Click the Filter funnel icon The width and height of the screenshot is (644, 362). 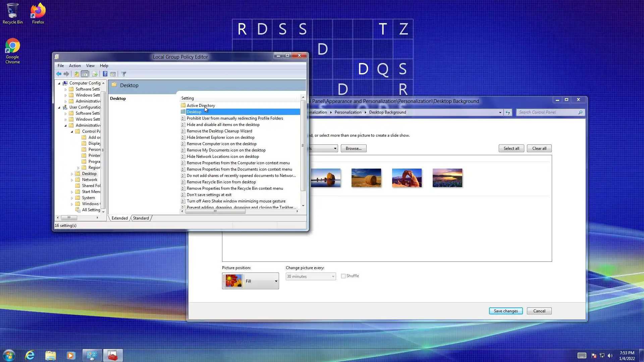click(x=123, y=74)
